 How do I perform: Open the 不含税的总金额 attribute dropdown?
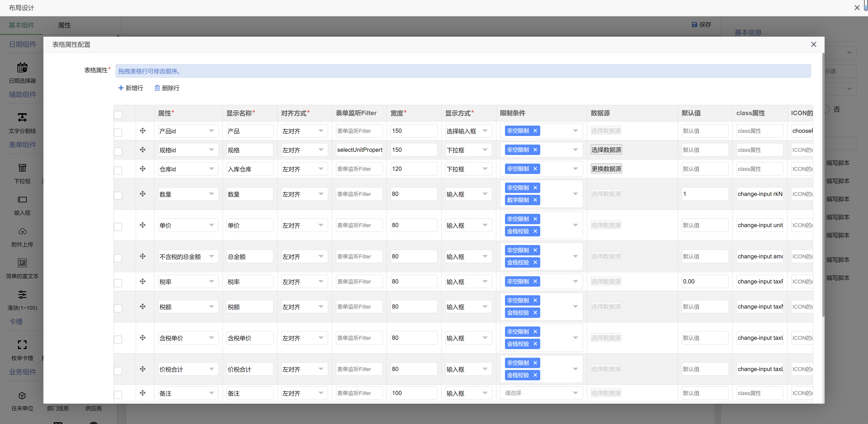[188, 256]
